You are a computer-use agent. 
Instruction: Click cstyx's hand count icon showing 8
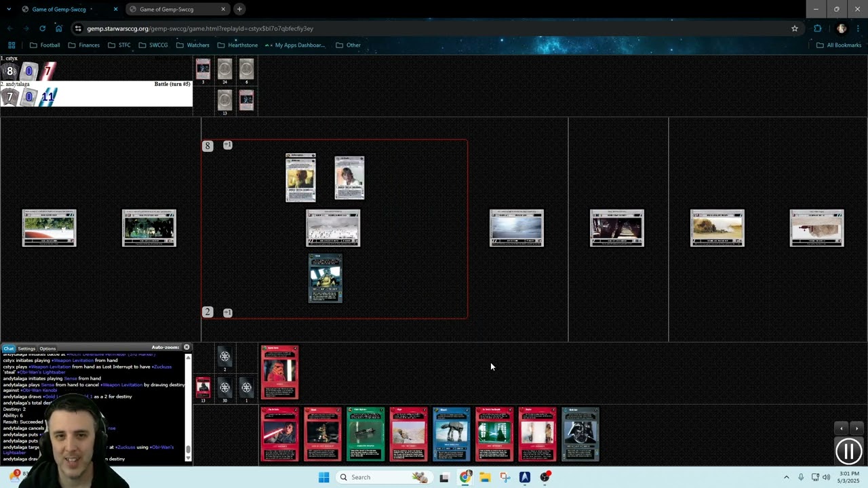(9, 71)
